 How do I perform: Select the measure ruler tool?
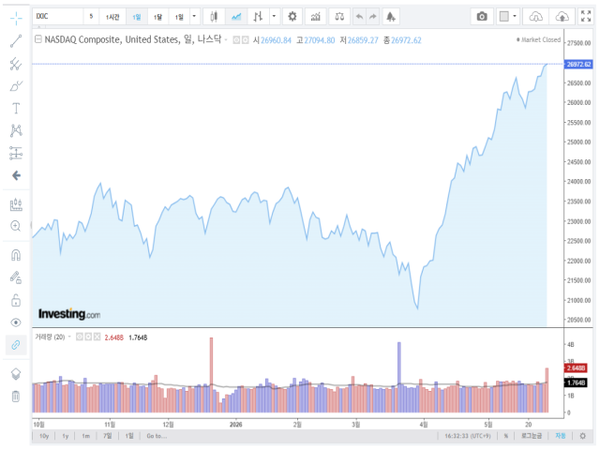click(16, 204)
